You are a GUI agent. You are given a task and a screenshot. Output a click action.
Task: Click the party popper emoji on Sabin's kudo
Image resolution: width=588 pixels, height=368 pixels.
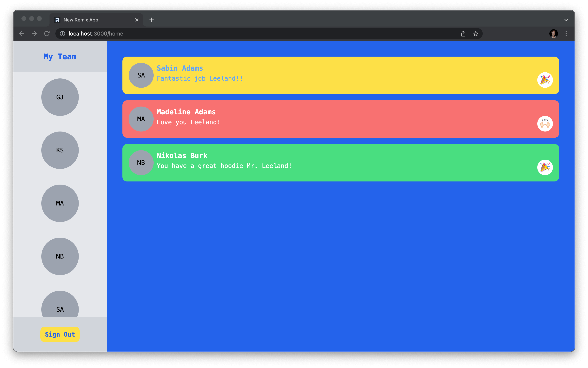(x=545, y=80)
